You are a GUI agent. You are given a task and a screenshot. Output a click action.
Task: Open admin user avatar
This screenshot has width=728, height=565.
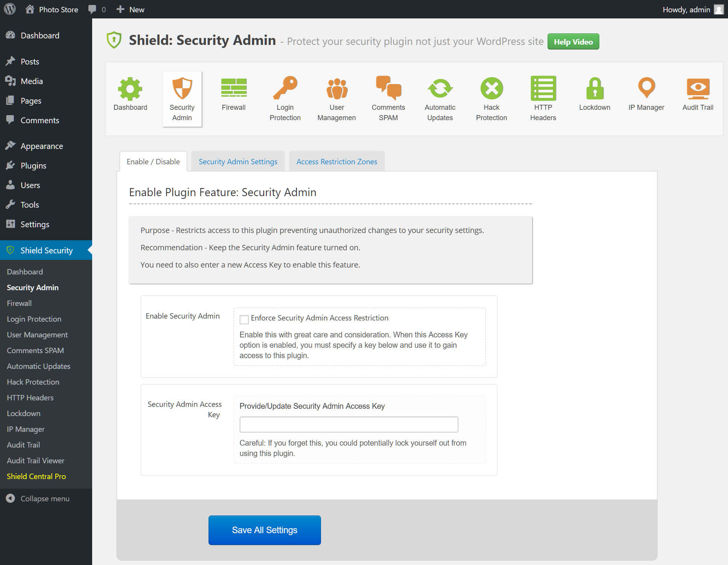click(x=719, y=9)
